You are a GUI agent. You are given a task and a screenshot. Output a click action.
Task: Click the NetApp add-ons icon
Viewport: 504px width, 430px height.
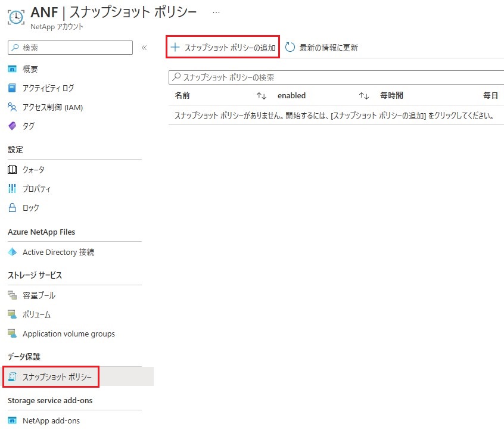[13, 420]
